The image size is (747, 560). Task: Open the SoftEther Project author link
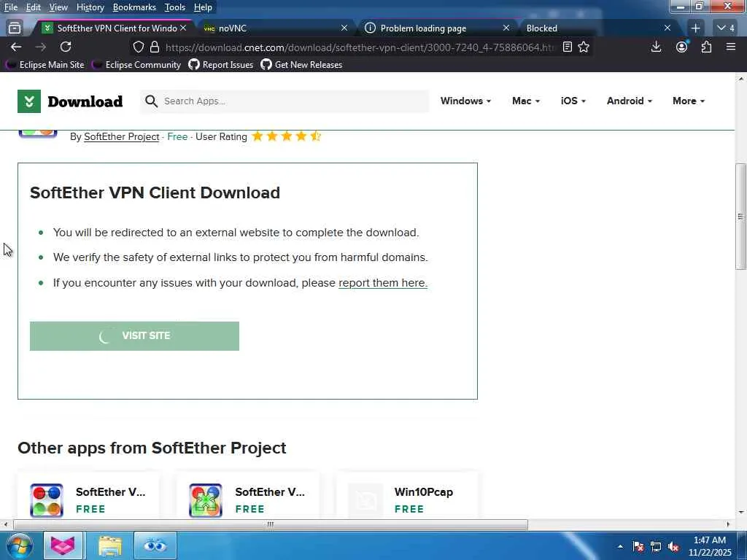pyautogui.click(x=122, y=136)
